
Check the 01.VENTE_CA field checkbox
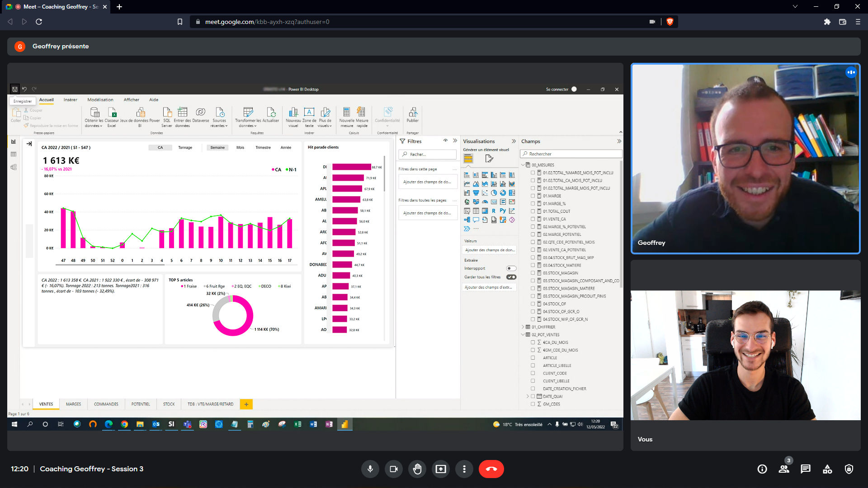533,219
